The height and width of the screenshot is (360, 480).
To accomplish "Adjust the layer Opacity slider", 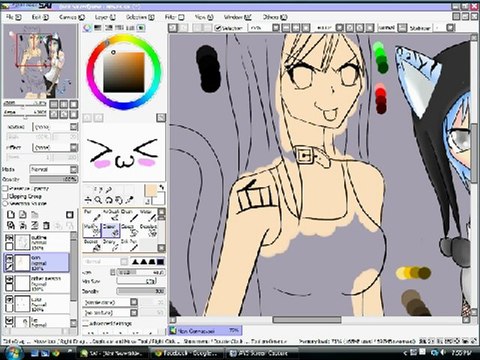I will [54, 179].
